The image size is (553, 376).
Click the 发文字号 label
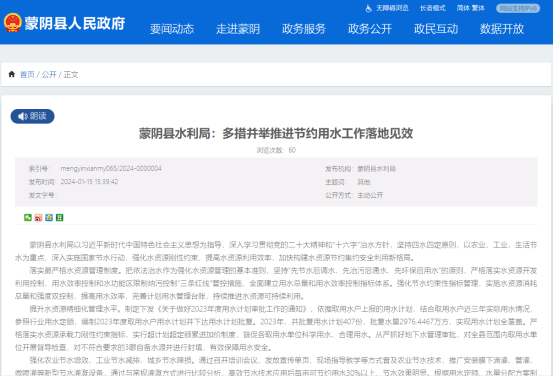point(43,195)
